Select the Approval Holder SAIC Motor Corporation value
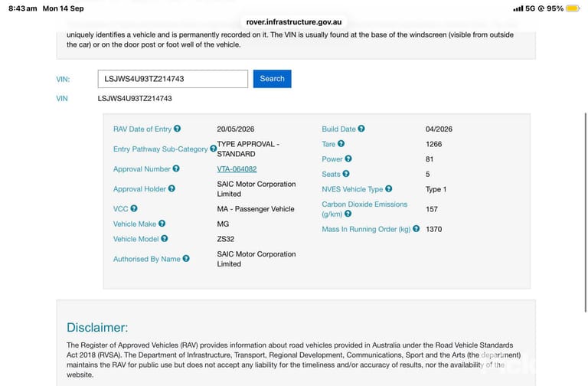 coord(256,189)
